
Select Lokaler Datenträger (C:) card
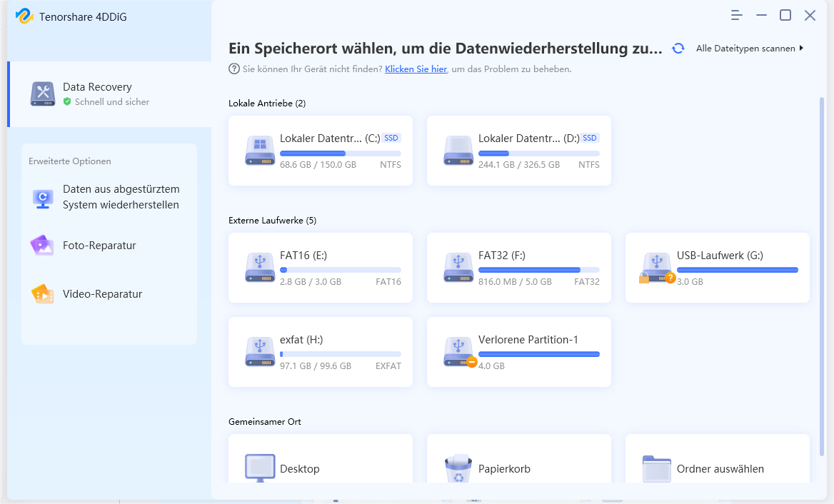(321, 151)
